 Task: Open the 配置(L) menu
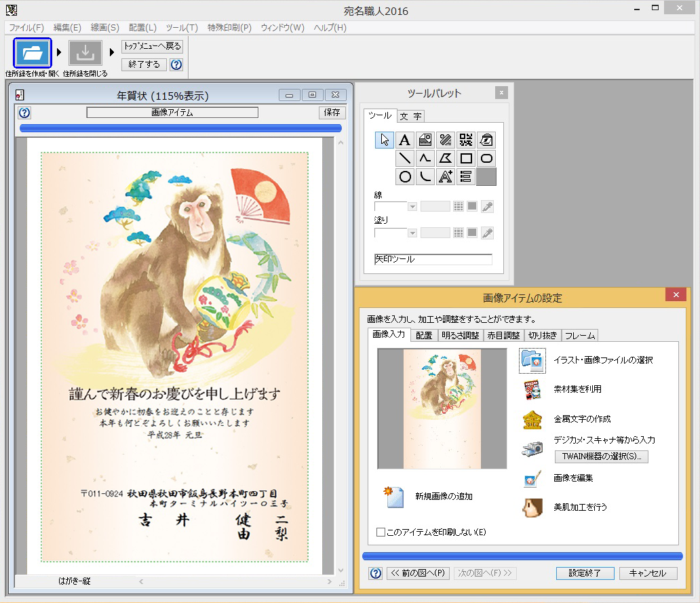(143, 28)
